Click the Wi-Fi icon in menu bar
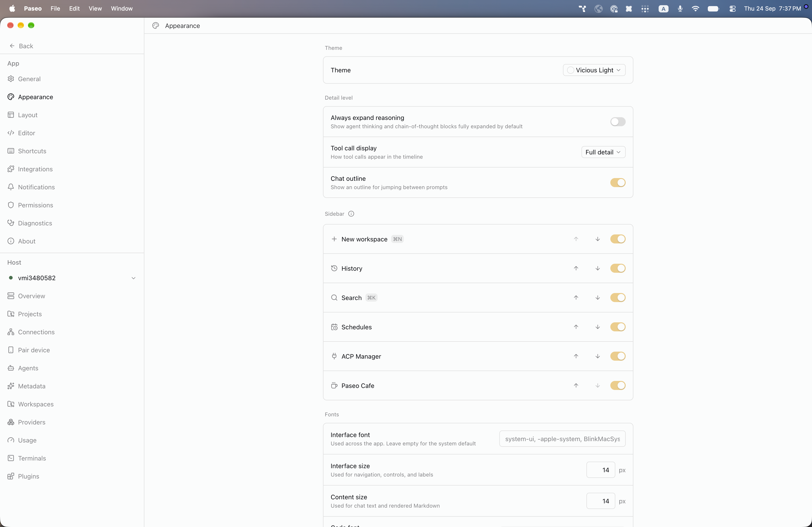Image resolution: width=812 pixels, height=527 pixels. pyautogui.click(x=695, y=9)
